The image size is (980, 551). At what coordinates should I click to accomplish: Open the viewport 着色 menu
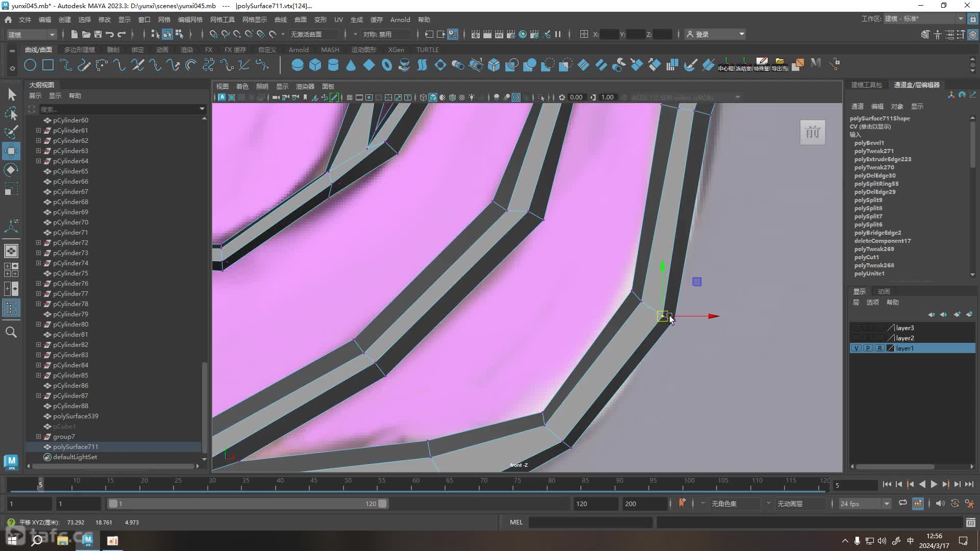pos(242,86)
